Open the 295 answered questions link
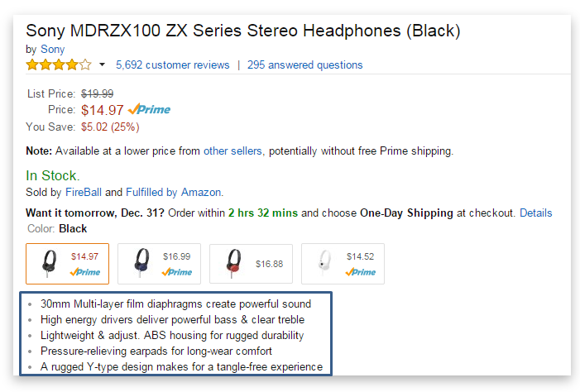Image resolution: width=580 pixels, height=392 pixels. [x=304, y=65]
